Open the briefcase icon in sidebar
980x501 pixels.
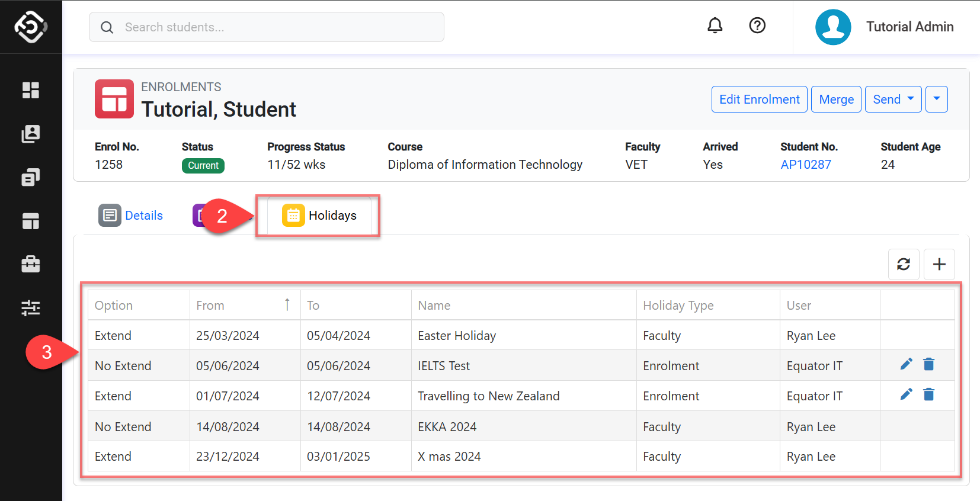(x=31, y=264)
